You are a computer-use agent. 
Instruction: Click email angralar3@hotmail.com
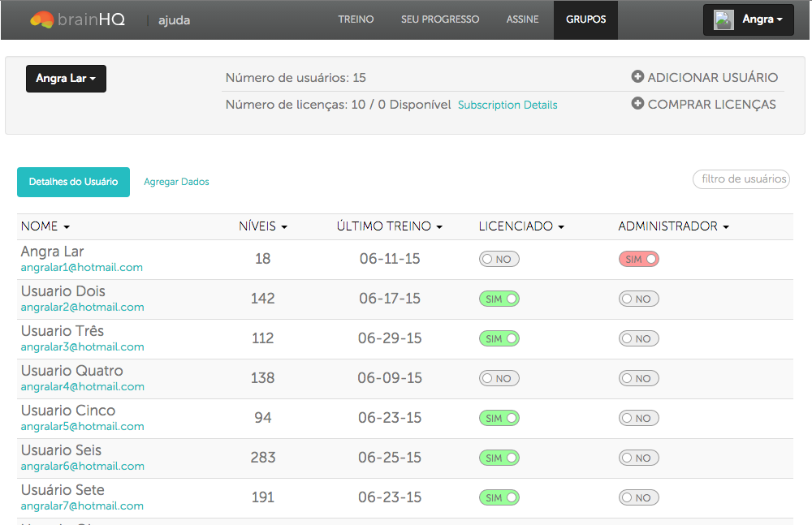(82, 346)
